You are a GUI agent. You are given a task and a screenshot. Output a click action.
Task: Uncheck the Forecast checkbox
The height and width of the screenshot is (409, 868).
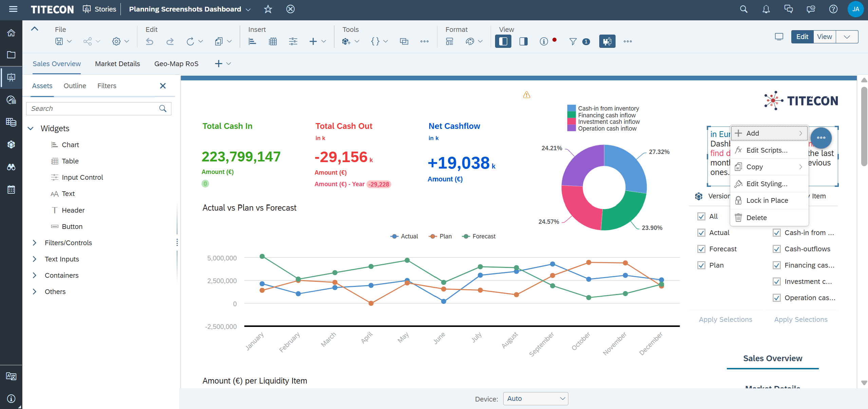(x=701, y=249)
